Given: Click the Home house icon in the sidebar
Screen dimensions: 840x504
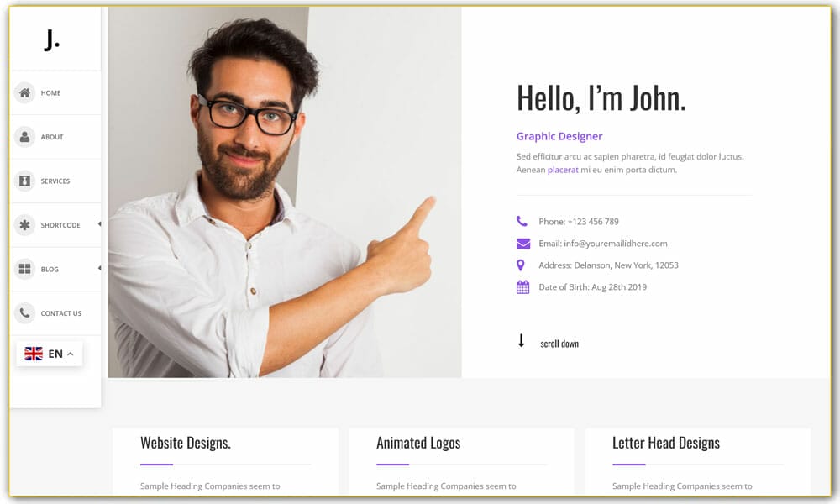Looking at the screenshot, I should point(24,92).
